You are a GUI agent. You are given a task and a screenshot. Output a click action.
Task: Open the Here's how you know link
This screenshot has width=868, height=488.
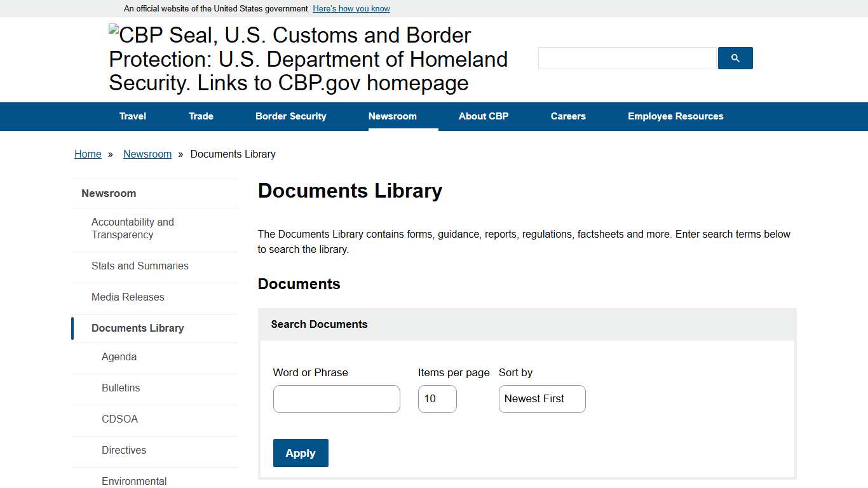coord(351,8)
